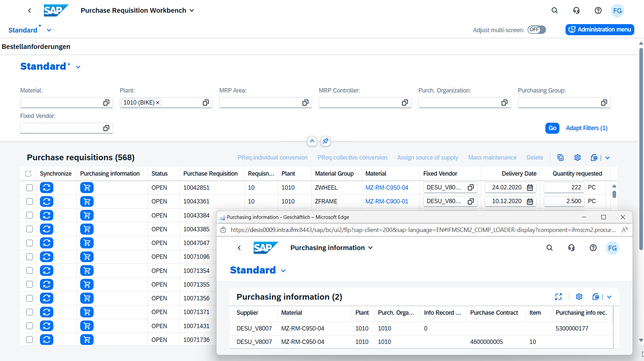The image size is (644, 361).
Task: Open calendar picker for delivery date 24.02.2020
Action: tap(530, 187)
